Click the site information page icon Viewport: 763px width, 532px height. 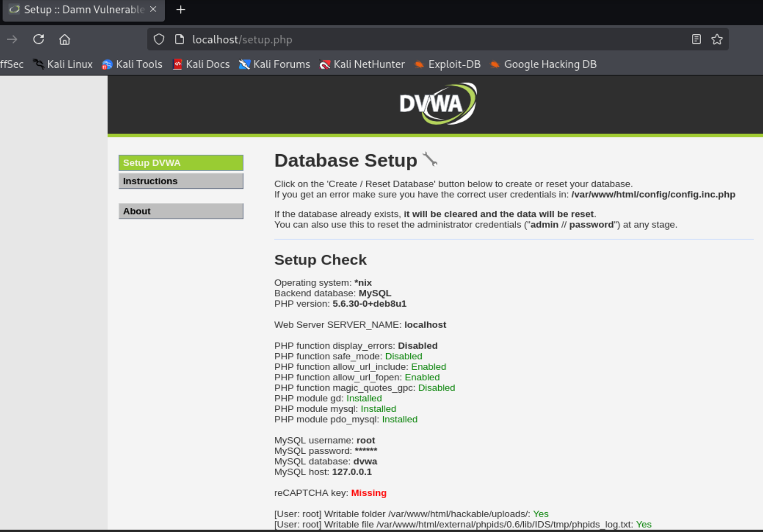click(x=179, y=40)
